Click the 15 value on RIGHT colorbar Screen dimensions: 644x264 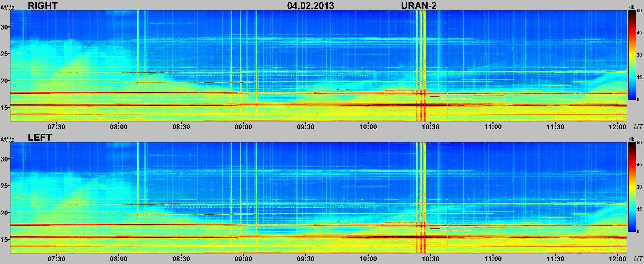click(639, 77)
